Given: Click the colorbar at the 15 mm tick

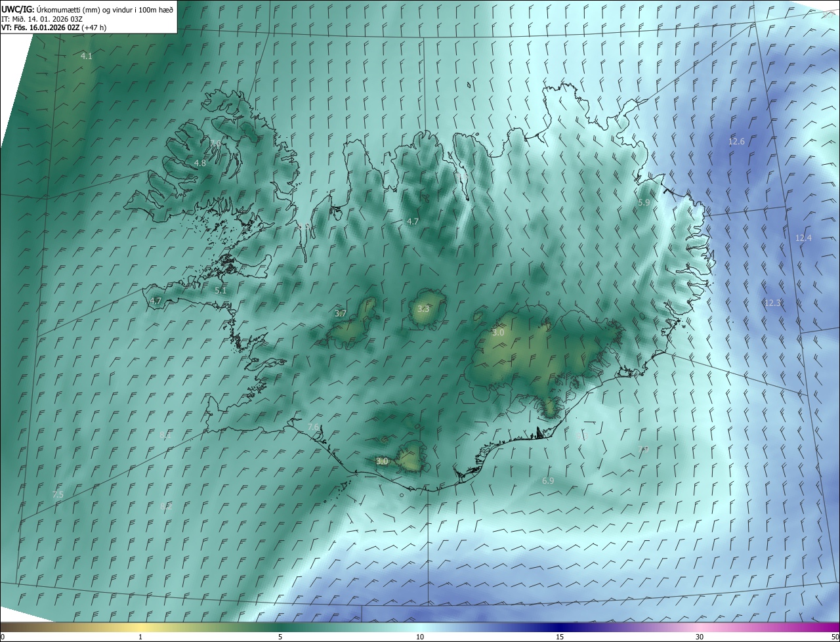Looking at the screenshot, I should [x=560, y=628].
